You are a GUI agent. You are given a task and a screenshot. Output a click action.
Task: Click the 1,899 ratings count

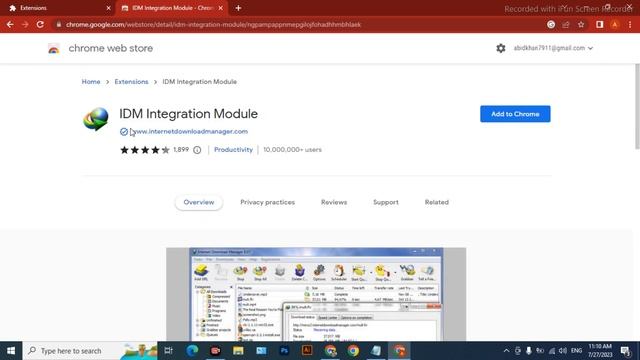tap(181, 149)
